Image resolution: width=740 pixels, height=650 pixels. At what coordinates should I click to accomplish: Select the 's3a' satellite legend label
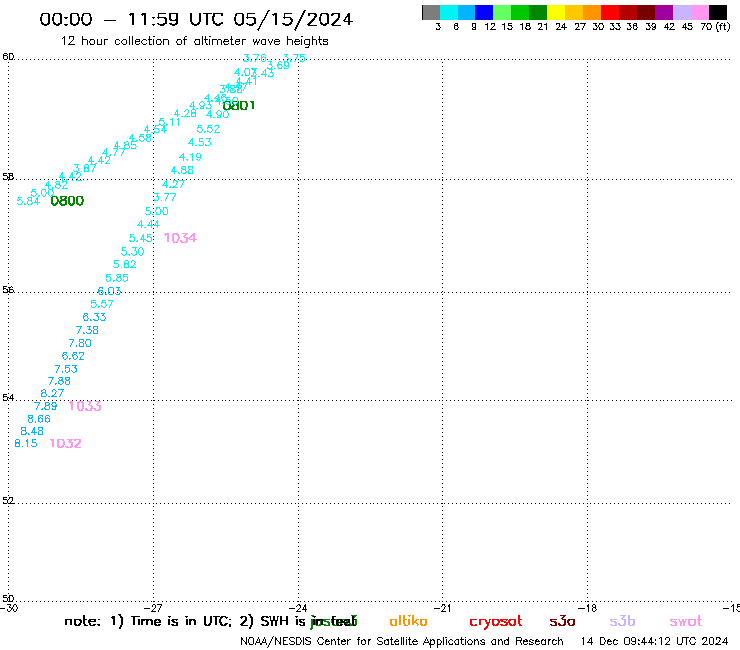[x=562, y=622]
